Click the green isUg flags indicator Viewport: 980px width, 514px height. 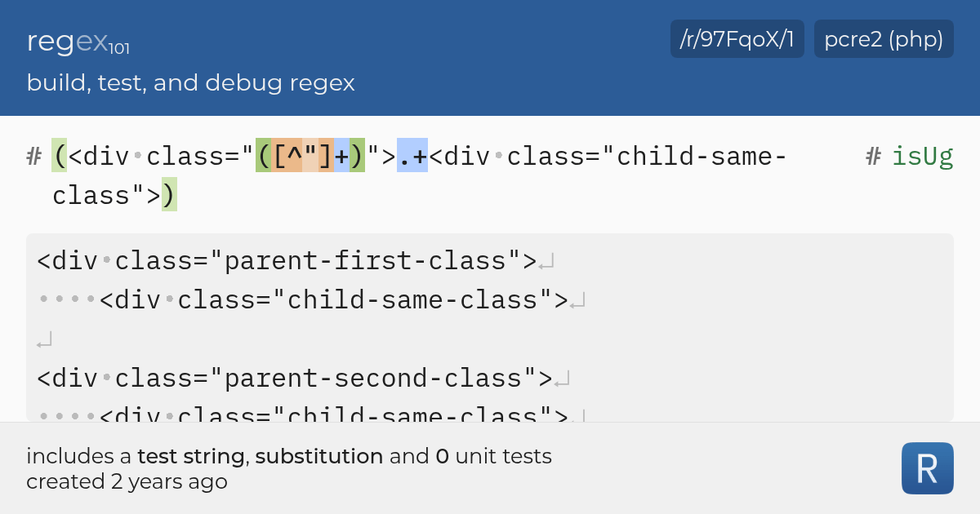[923, 156]
